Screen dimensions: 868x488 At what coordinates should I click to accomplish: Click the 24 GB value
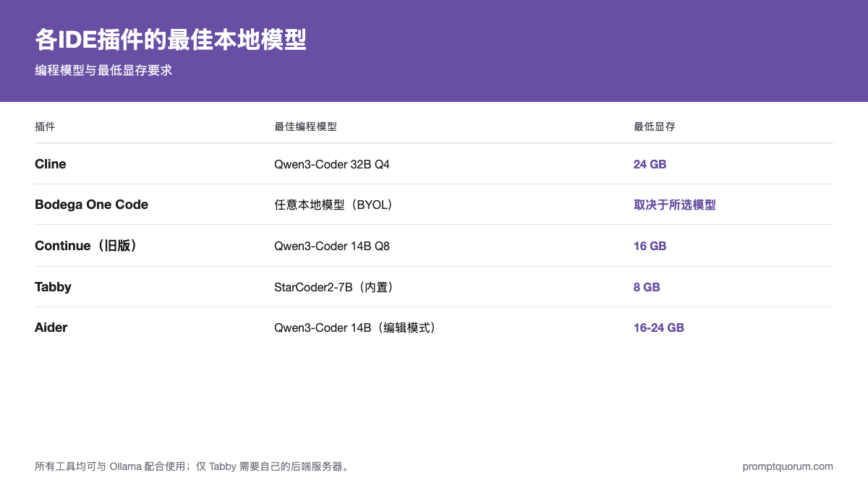click(650, 164)
